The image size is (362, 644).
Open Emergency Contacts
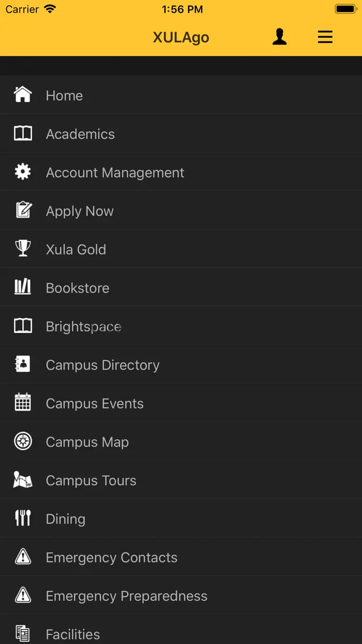point(111,558)
